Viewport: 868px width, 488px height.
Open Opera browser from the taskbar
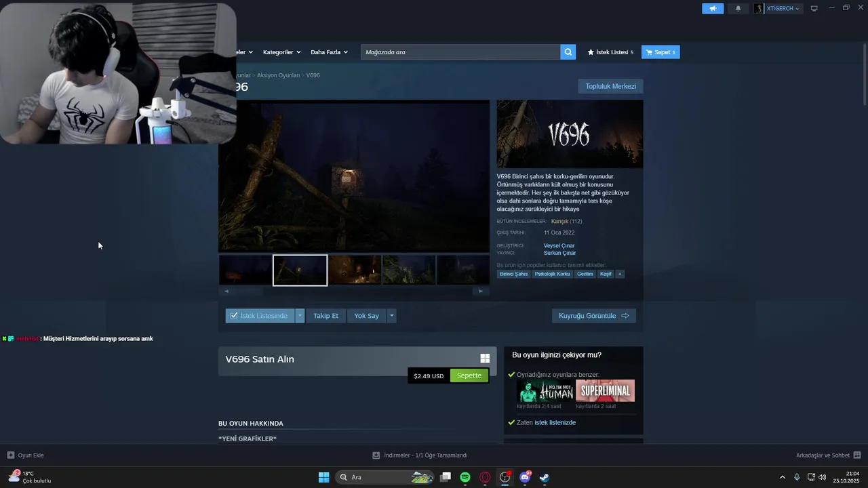pyautogui.click(x=485, y=477)
